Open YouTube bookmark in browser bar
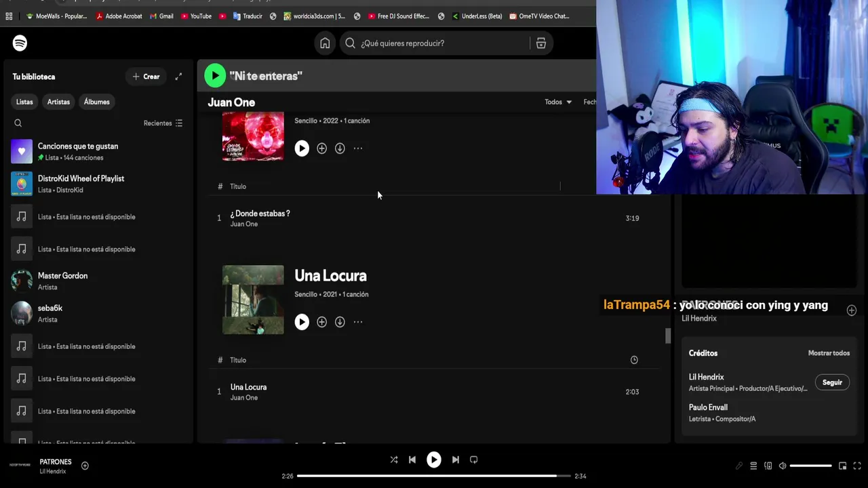Viewport: 868px width, 488px height. point(196,16)
